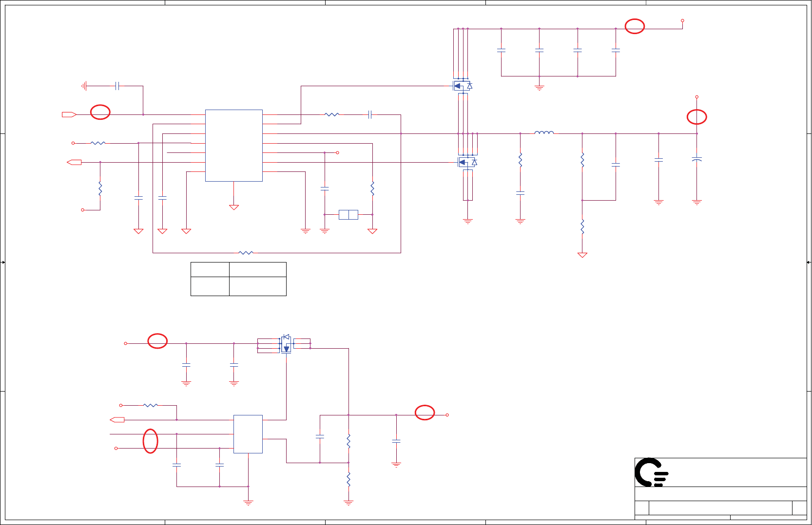Click the company logo in the title block

[x=651, y=472]
